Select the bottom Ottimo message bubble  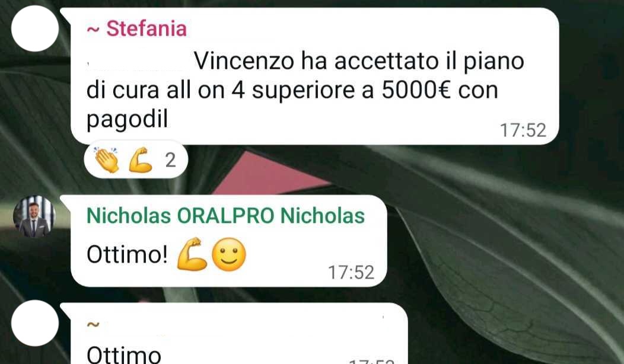pyautogui.click(x=239, y=333)
